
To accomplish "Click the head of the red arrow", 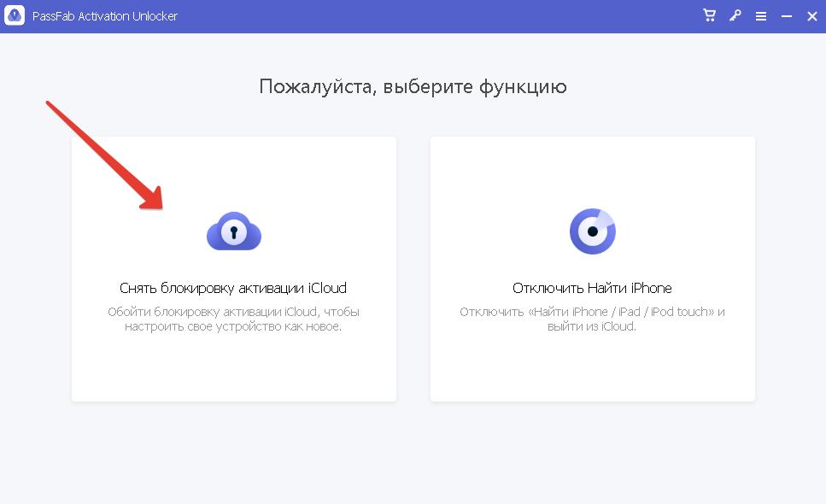I will (x=153, y=202).
